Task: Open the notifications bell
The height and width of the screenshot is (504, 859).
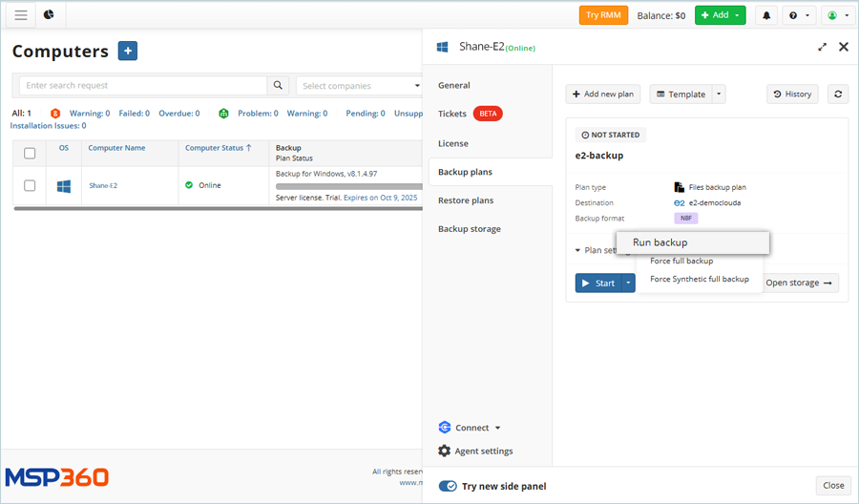Action: [765, 15]
